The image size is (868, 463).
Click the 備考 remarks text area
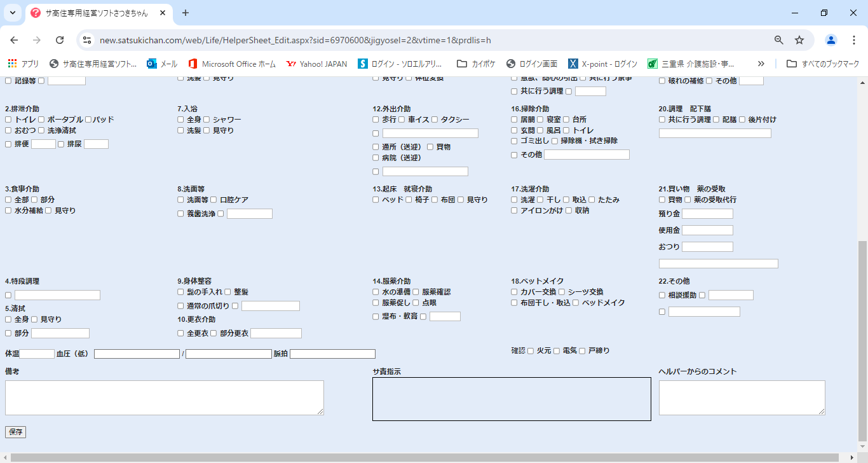164,398
